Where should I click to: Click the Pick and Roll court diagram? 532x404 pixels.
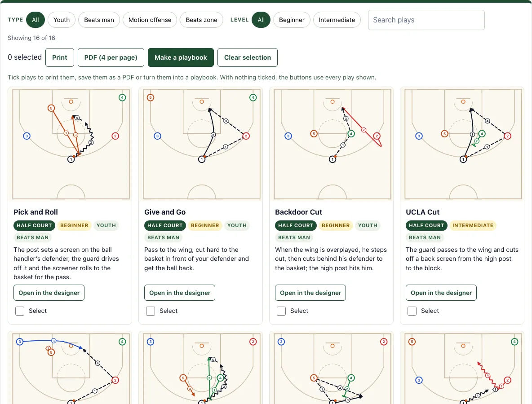click(x=71, y=144)
